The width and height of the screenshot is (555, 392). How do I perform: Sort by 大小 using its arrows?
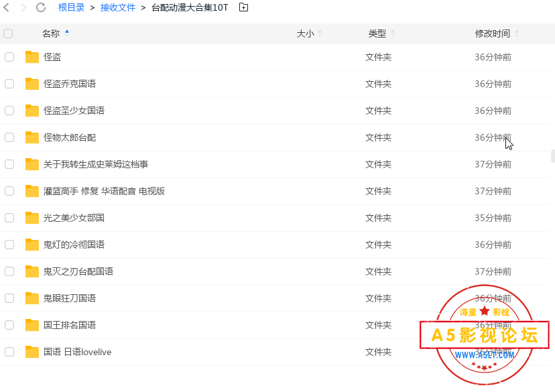[320, 34]
